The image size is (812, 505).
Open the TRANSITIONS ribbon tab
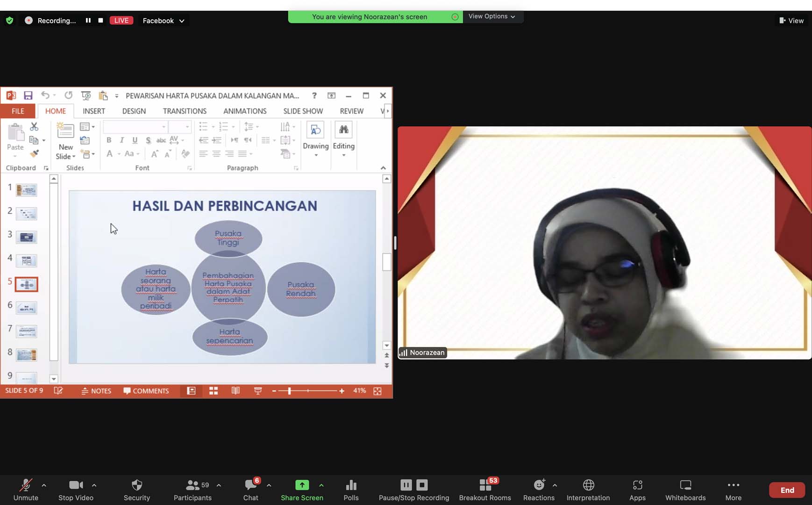point(185,111)
